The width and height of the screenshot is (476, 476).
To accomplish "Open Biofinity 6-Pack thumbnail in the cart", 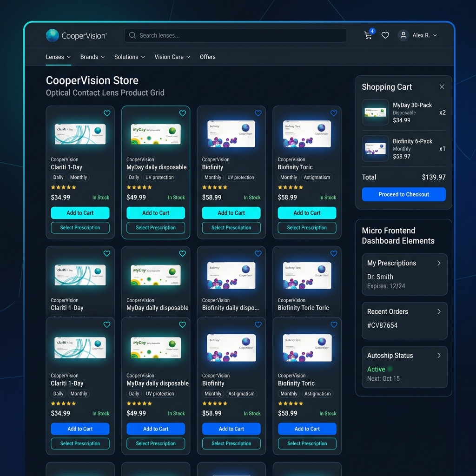I will click(375, 148).
